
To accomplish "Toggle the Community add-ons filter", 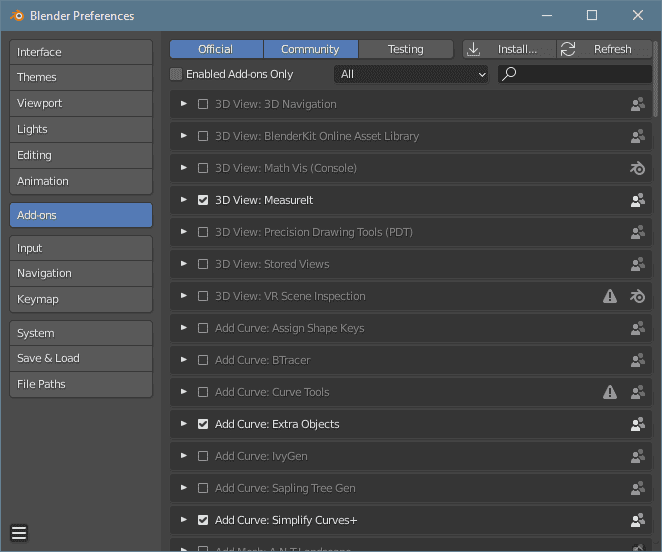I will (311, 49).
